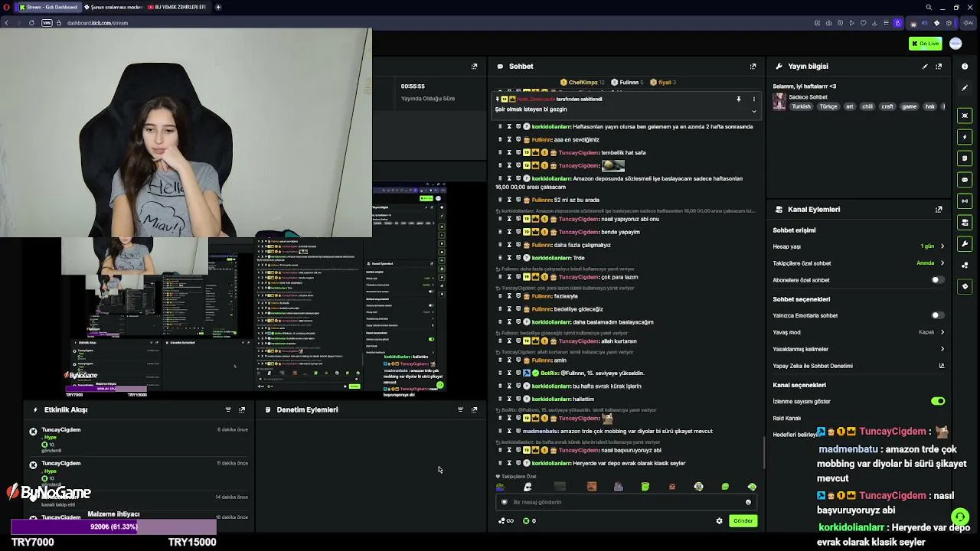The width and height of the screenshot is (980, 551).
Task: Select the Turkish stream tag
Action: (x=801, y=107)
